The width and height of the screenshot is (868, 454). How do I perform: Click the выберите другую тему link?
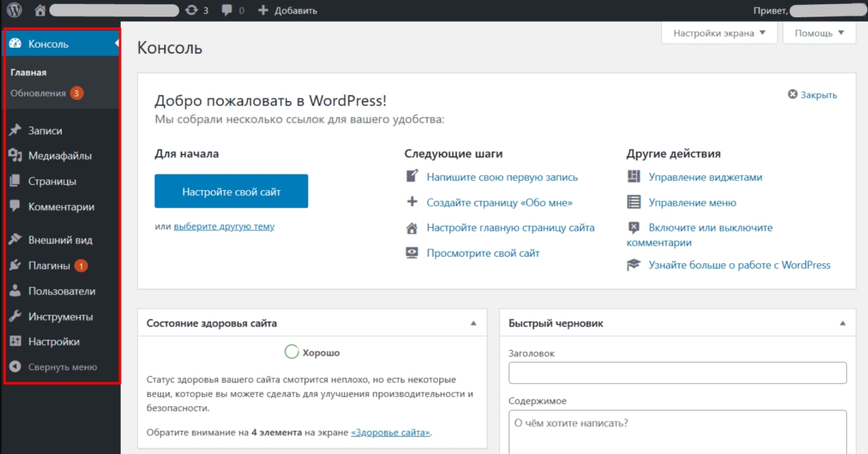224,226
